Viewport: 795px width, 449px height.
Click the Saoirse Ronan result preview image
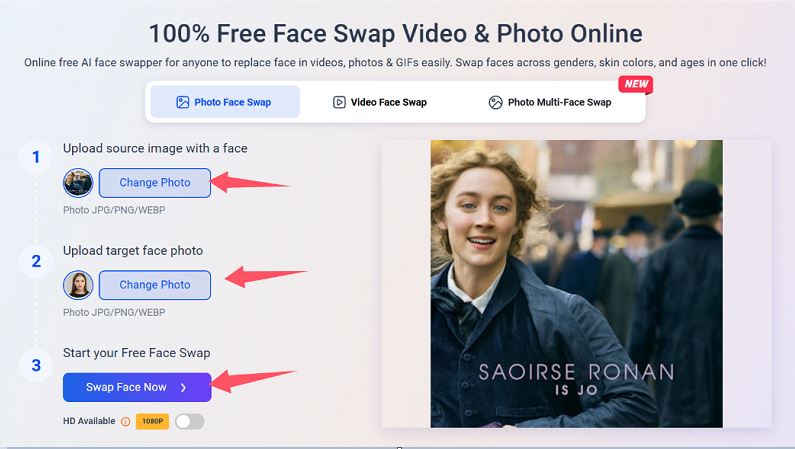click(576, 284)
